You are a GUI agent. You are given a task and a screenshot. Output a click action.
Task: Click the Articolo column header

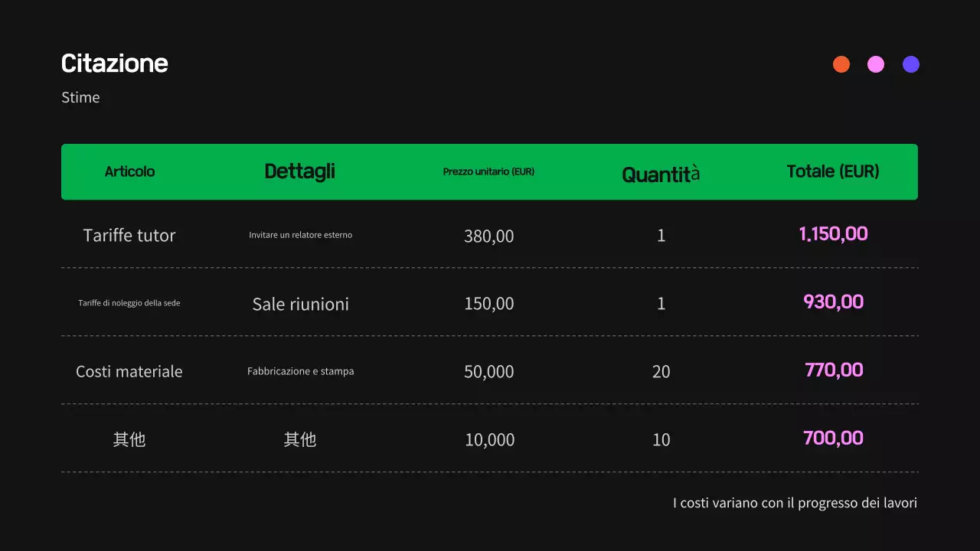click(x=129, y=171)
